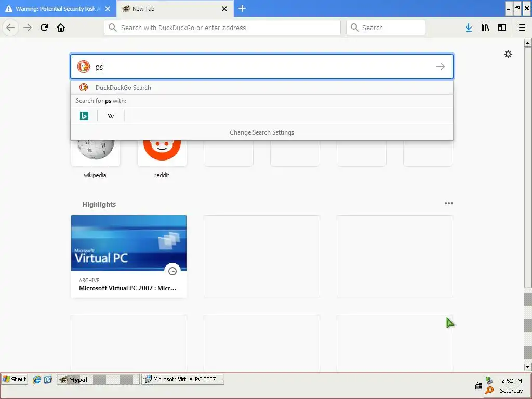Launch Internet Explorer from quick launch
The image size is (532, 399).
tap(37, 380)
